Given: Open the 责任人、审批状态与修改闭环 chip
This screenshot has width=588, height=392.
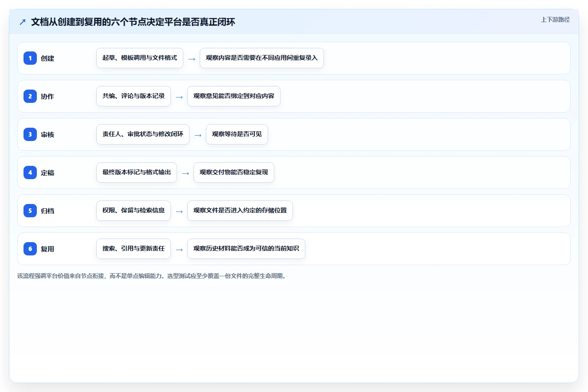Looking at the screenshot, I should [143, 134].
